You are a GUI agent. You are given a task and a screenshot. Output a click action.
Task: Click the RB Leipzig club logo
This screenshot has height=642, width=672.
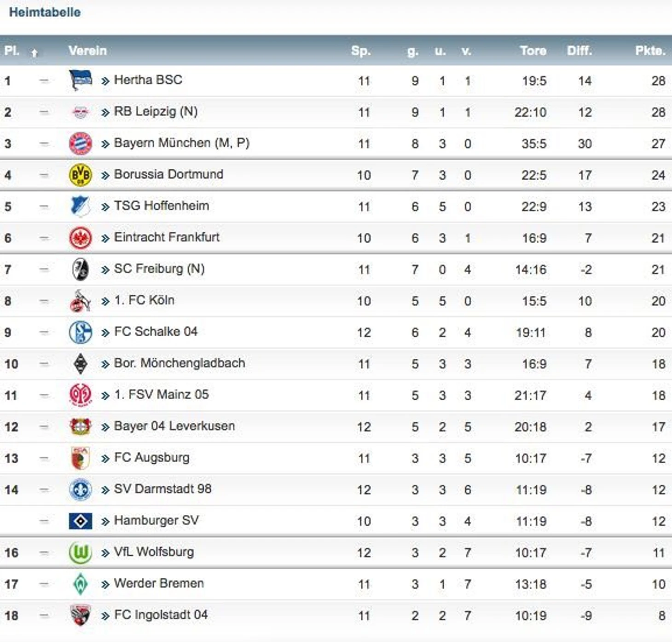tap(81, 112)
